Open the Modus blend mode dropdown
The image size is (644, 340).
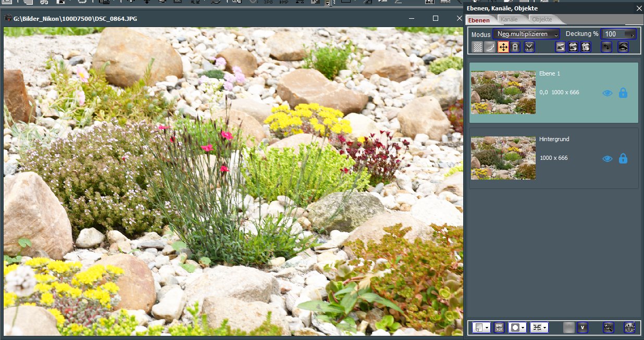pyautogui.click(x=526, y=34)
